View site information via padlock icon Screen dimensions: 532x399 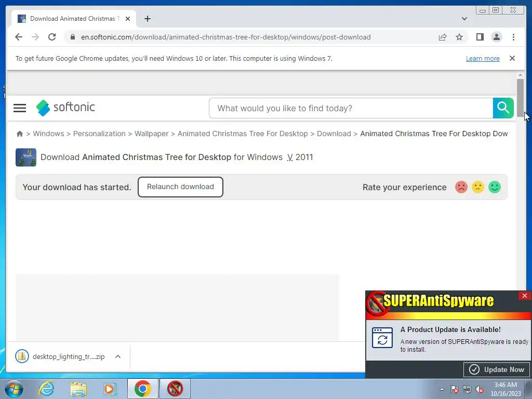tap(73, 37)
